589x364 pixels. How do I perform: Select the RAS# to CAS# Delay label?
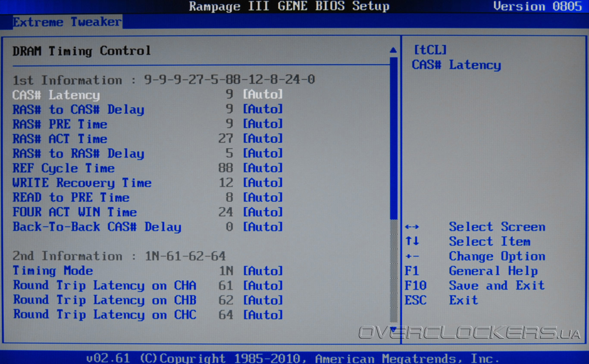pos(78,109)
